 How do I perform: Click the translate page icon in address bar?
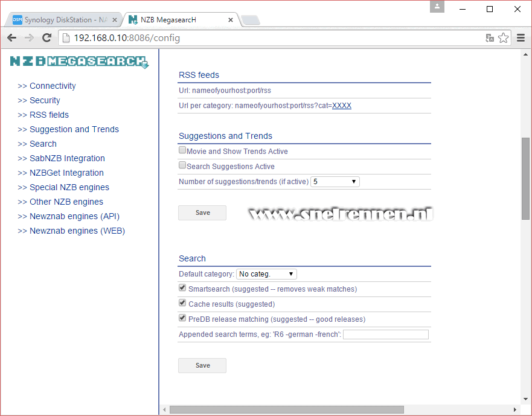pyautogui.click(x=489, y=38)
